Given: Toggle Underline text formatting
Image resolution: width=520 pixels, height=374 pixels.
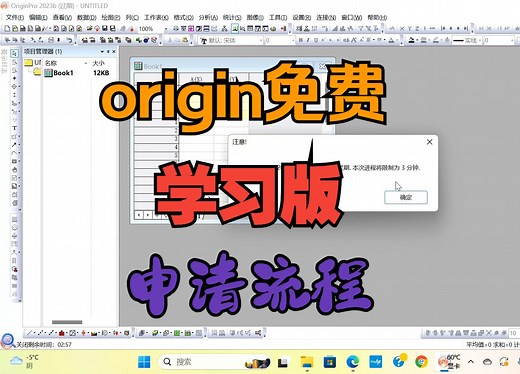Looking at the screenshot, I should pyautogui.click(x=316, y=40).
